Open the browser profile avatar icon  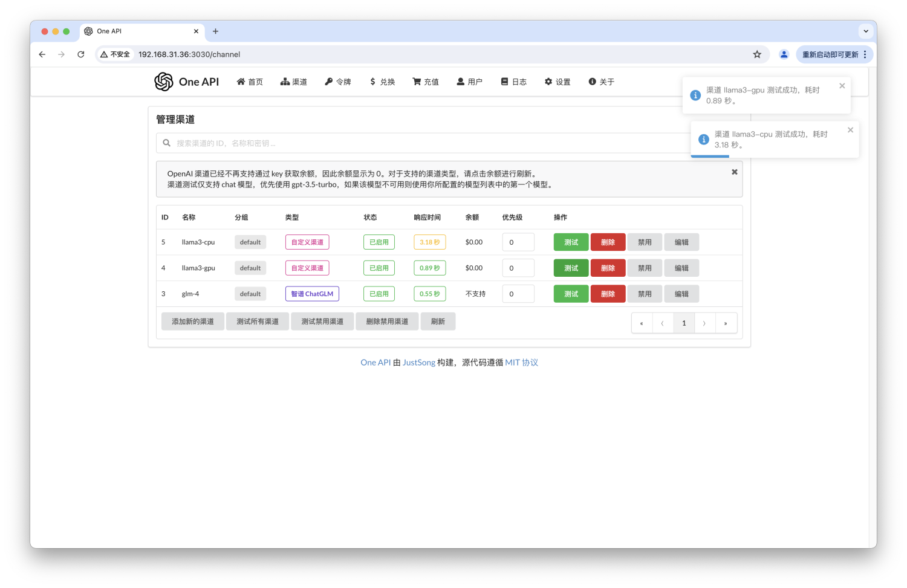[784, 54]
